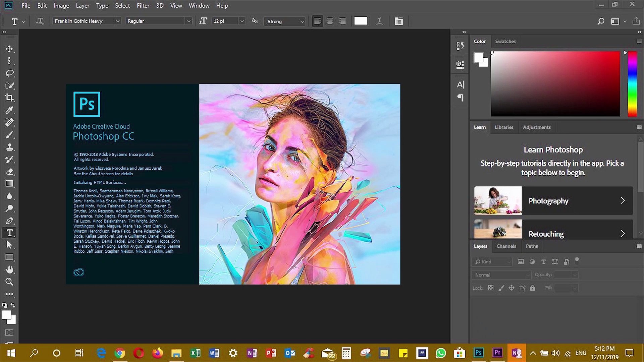Click Create warped text icon
Viewport: 644px width, 362px height.
click(379, 21)
